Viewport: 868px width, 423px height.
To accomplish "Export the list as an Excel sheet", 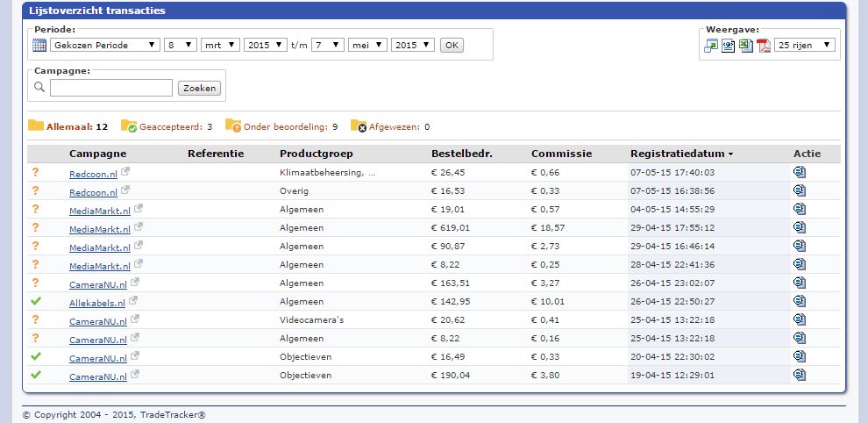I will click(746, 46).
